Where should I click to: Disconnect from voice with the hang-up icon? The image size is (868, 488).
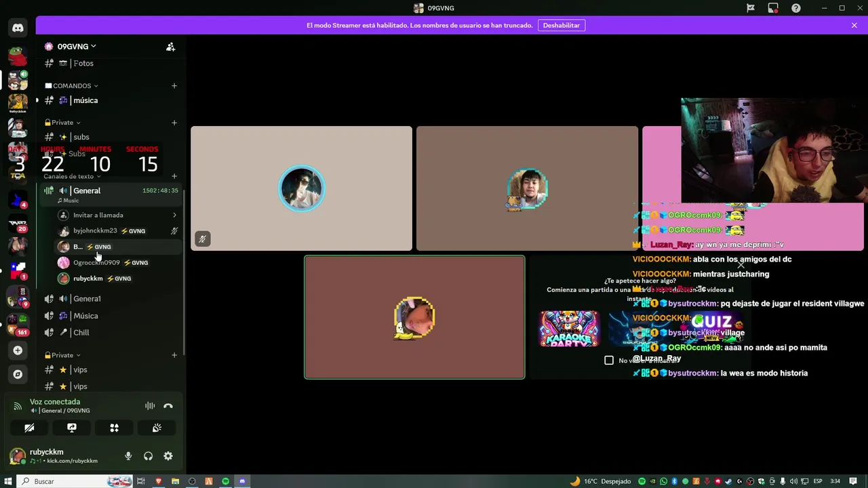coord(168,406)
